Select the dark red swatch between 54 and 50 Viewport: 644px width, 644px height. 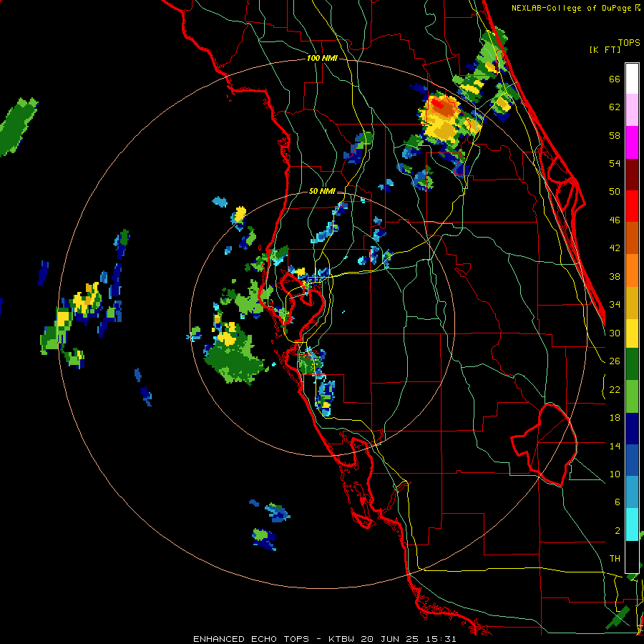(x=632, y=175)
